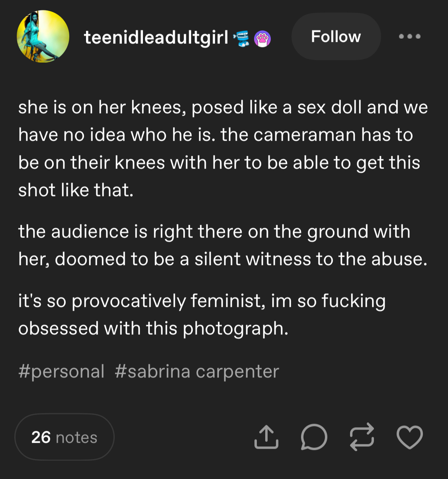Follow the teenidleadultgirl blog
Viewport: 448px width, 479px height.
(x=336, y=36)
